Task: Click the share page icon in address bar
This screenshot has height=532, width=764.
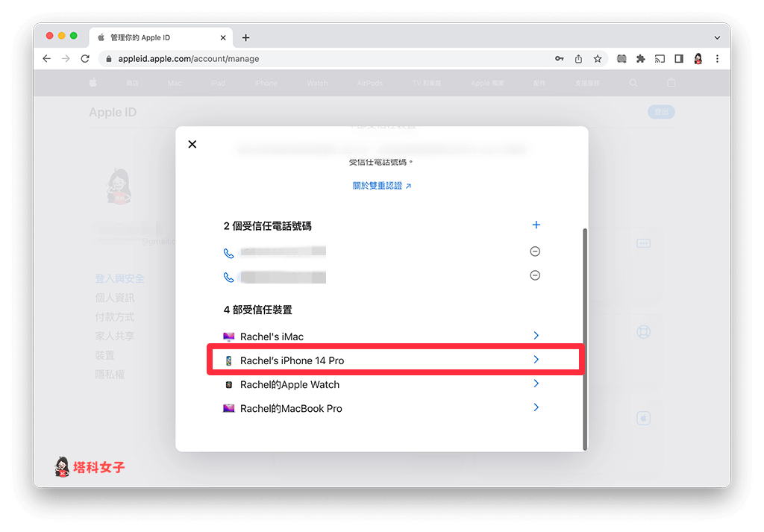Action: pyautogui.click(x=578, y=59)
